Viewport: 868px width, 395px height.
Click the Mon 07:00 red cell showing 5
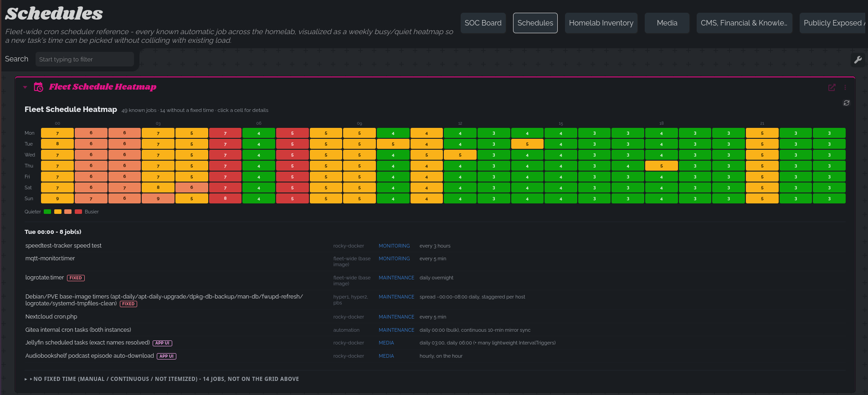tap(293, 133)
